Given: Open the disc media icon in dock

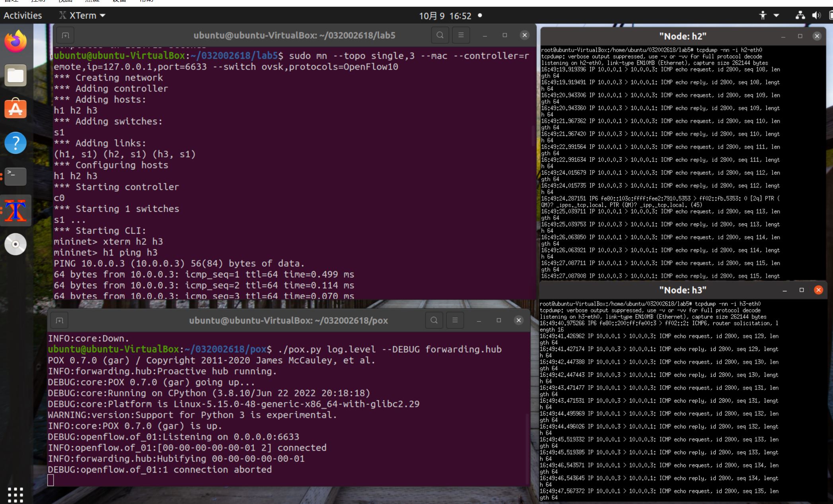Looking at the screenshot, I should tap(16, 244).
